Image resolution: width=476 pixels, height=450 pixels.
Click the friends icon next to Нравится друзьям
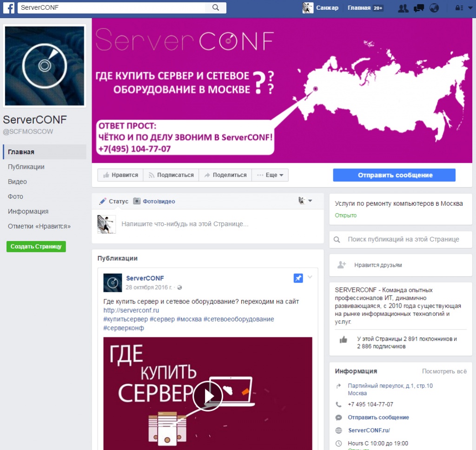[342, 265]
